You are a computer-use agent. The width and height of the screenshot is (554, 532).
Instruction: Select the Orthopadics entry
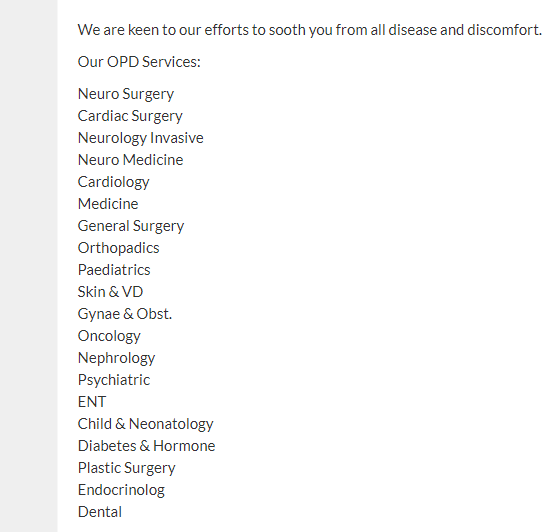(118, 248)
